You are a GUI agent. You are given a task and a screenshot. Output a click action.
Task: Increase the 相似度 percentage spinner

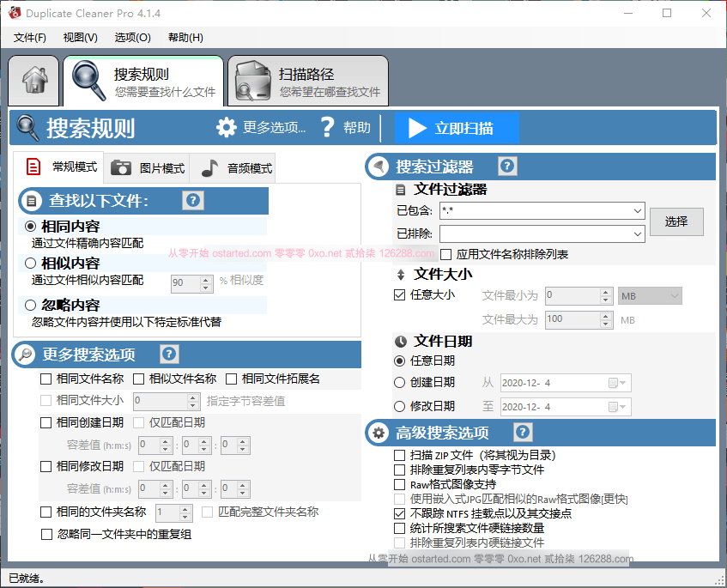[206, 280]
